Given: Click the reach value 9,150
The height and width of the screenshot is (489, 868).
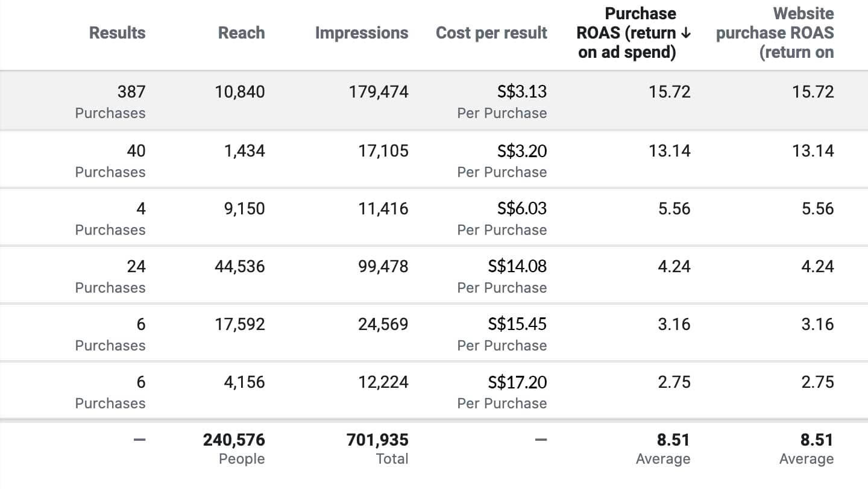Looking at the screenshot, I should [x=245, y=209].
